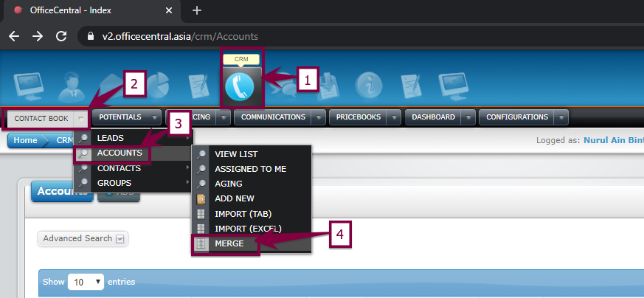644x298 pixels.
Task: Click magnifier icon beside LEADS
Action: [x=83, y=139]
